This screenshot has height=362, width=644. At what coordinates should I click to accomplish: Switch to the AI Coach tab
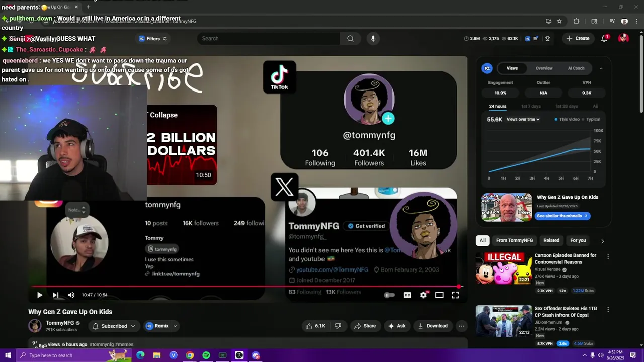coord(576,68)
